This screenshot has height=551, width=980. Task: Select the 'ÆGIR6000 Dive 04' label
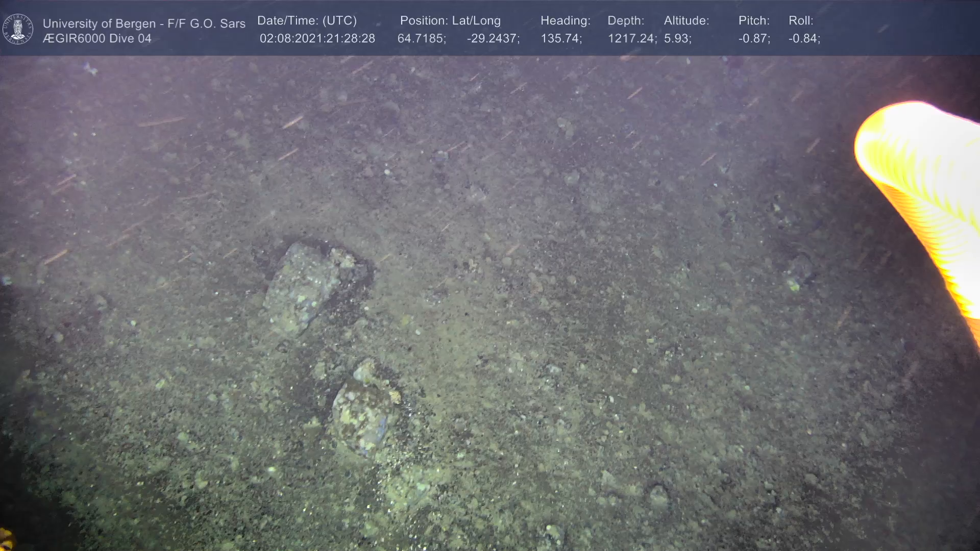coord(97,39)
